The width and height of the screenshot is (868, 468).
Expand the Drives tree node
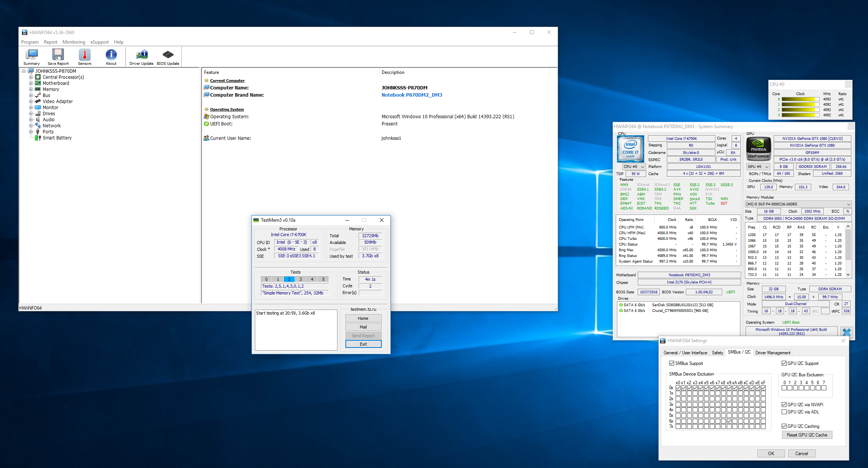pos(31,114)
